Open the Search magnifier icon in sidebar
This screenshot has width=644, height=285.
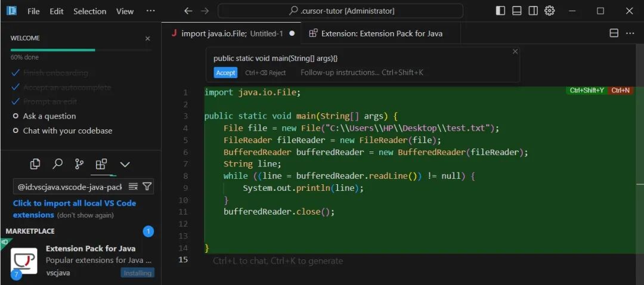click(x=57, y=165)
